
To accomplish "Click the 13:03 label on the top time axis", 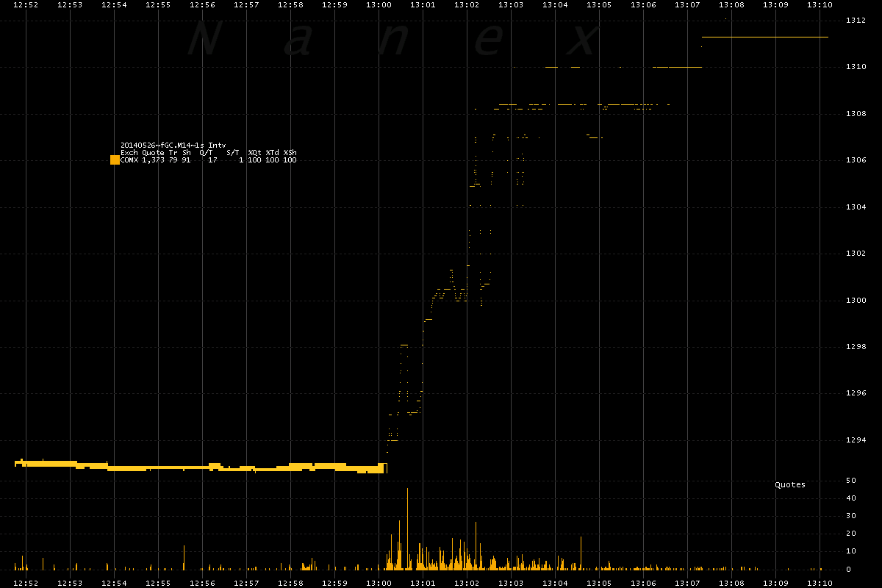I will pos(511,5).
